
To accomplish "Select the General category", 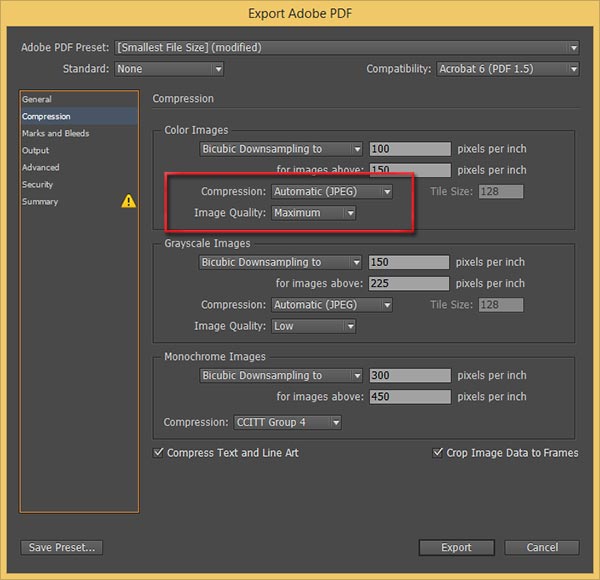I will tap(37, 99).
